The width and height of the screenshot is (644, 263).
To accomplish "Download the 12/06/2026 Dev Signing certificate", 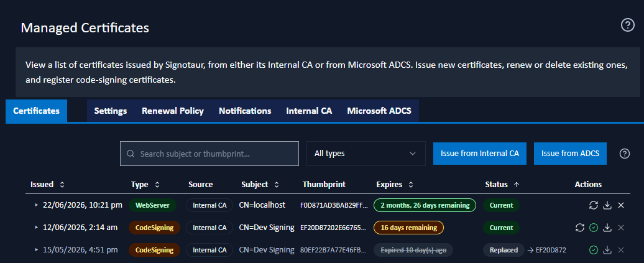I will (x=607, y=227).
